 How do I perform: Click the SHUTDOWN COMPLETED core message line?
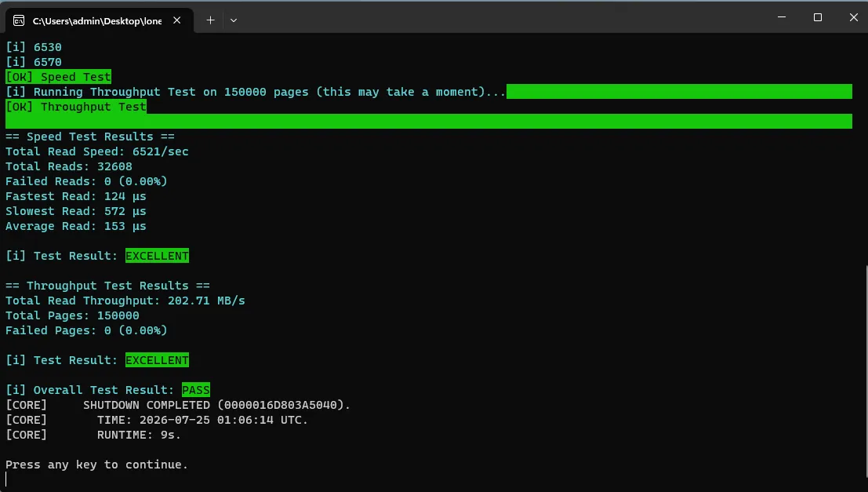tap(178, 404)
